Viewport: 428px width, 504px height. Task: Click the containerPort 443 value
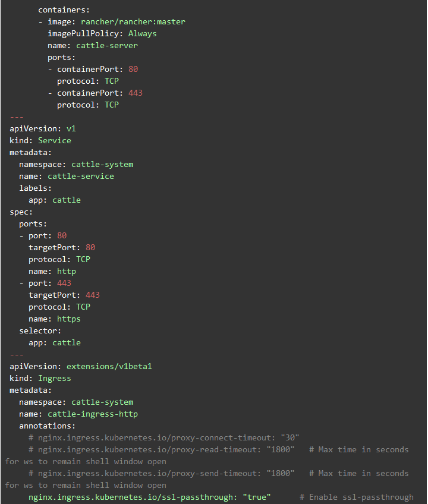(136, 93)
